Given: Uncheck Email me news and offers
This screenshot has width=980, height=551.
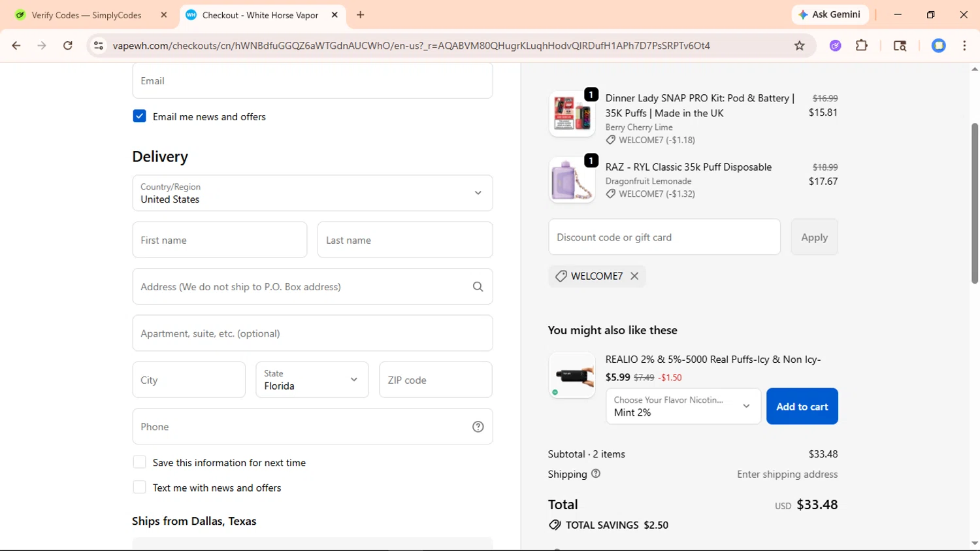Looking at the screenshot, I should [139, 116].
